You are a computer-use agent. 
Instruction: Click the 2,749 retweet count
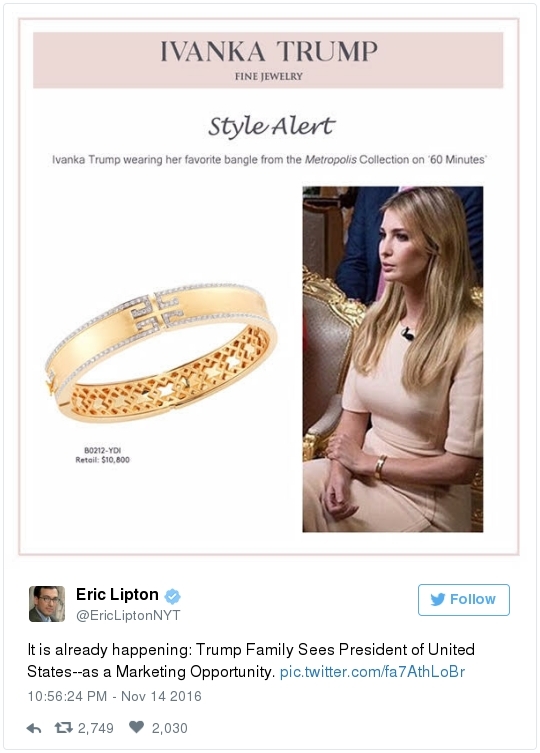pyautogui.click(x=96, y=728)
